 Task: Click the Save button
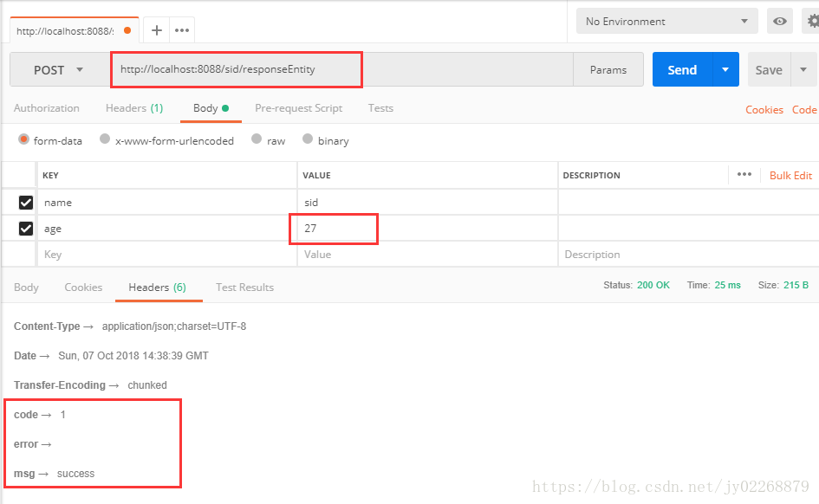point(769,69)
